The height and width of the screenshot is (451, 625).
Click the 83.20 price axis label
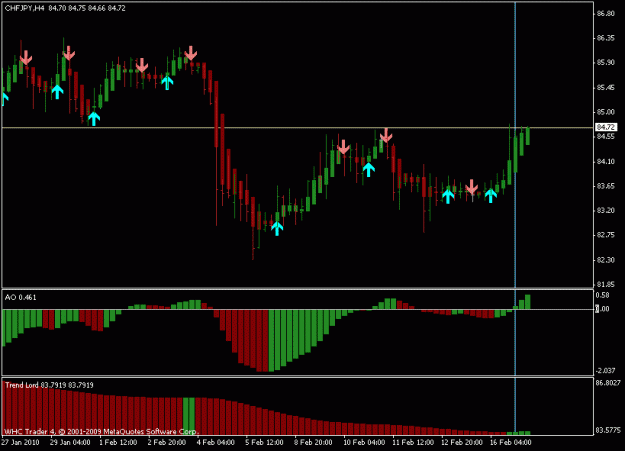point(606,211)
